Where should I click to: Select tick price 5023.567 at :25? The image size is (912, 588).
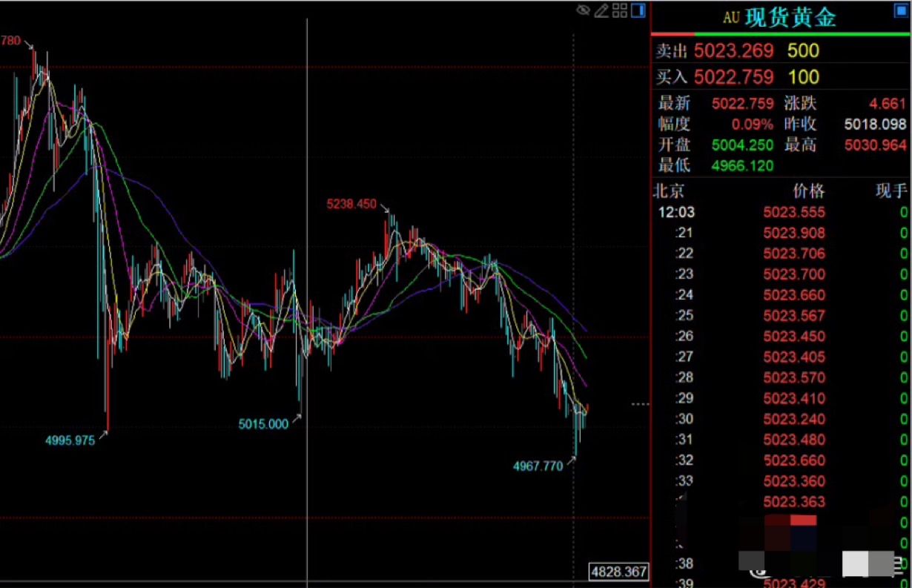(794, 316)
